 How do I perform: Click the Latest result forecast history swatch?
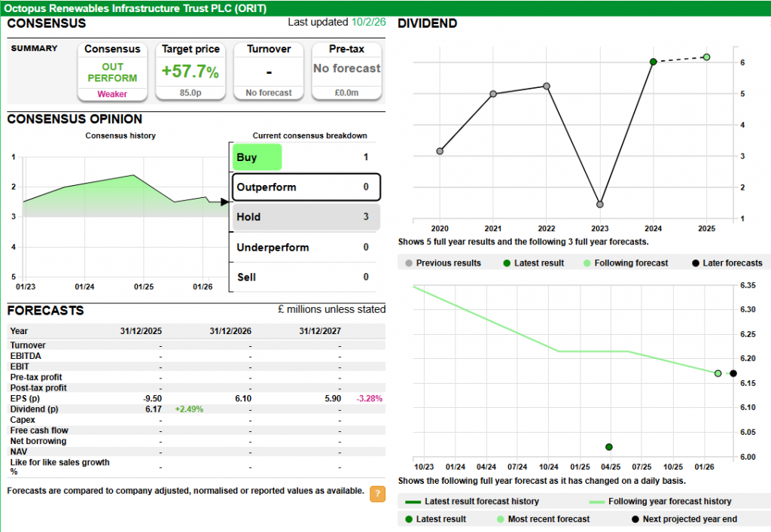(413, 502)
